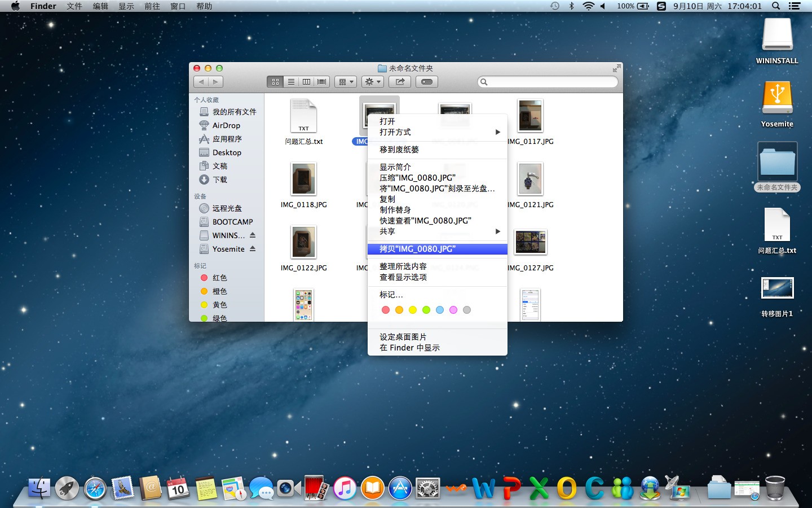Switch Finder to column view
812x508 pixels.
[306, 82]
